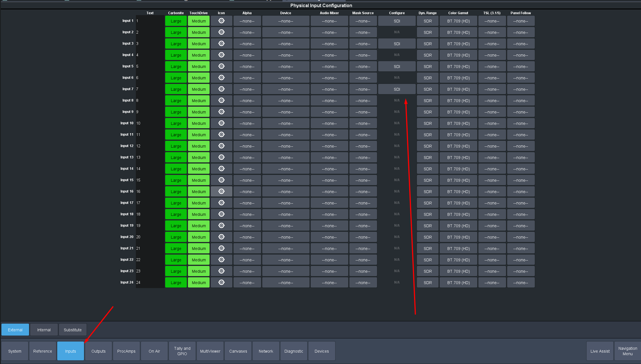Open the MultiViewer tab
Image resolution: width=641 pixels, height=364 pixels.
(x=210, y=351)
